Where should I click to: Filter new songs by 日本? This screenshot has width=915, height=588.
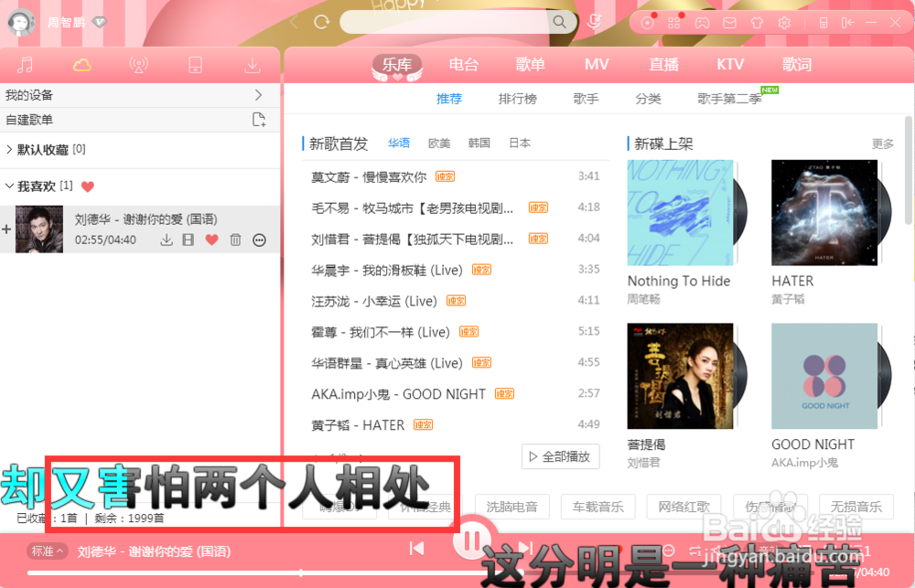[x=520, y=144]
